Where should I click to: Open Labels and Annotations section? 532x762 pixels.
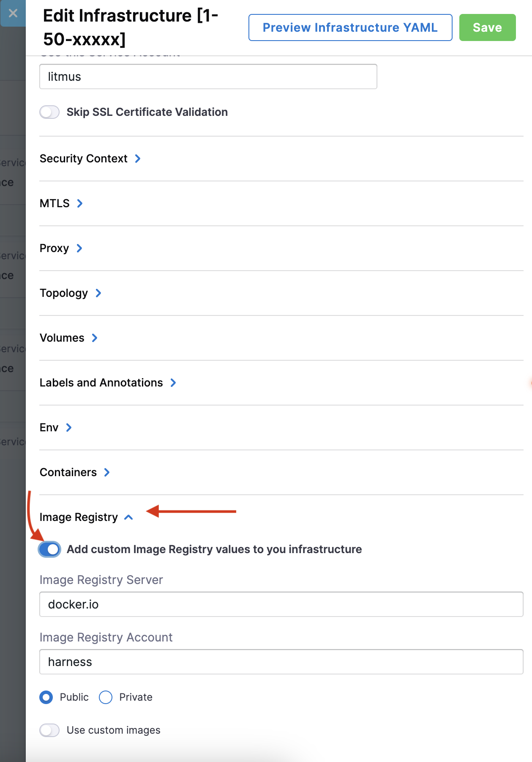pyautogui.click(x=173, y=383)
